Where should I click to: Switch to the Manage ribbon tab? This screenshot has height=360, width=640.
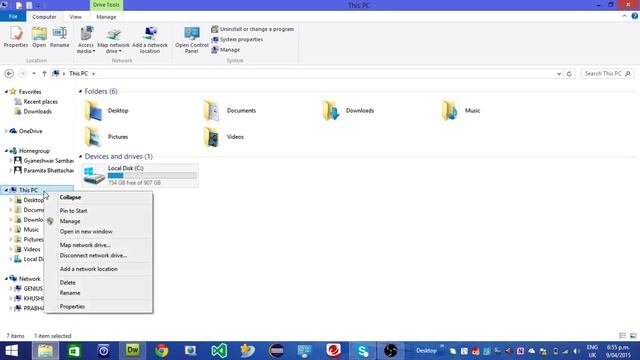point(106,17)
